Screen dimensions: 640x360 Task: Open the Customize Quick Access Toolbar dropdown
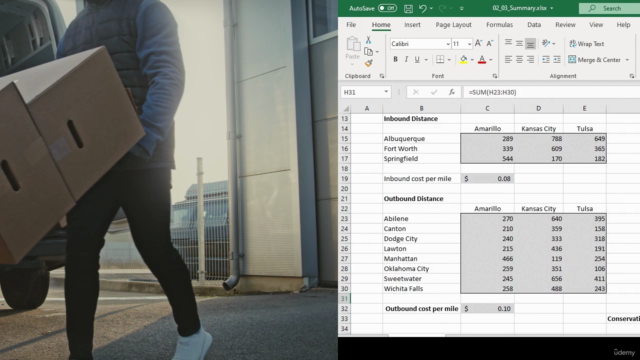(x=462, y=9)
